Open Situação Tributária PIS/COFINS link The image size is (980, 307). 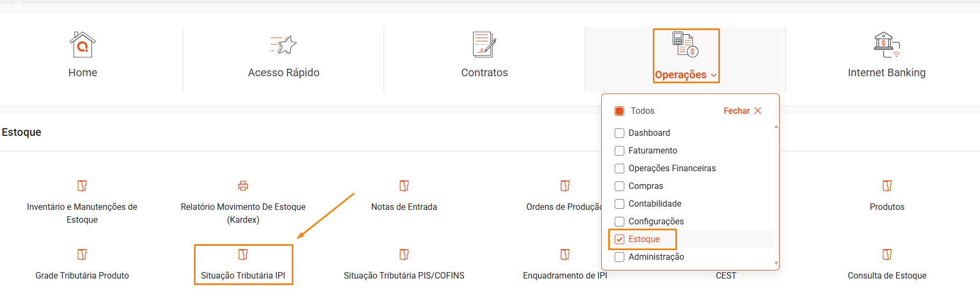[404, 275]
